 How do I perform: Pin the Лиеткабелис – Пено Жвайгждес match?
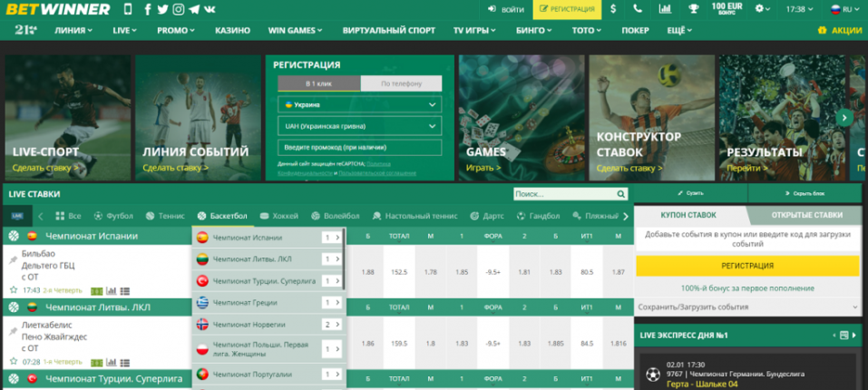pyautogui.click(x=14, y=331)
